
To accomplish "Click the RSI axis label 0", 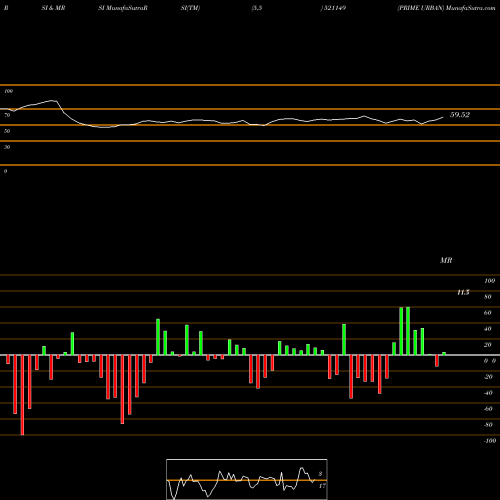I will [x=5, y=171].
